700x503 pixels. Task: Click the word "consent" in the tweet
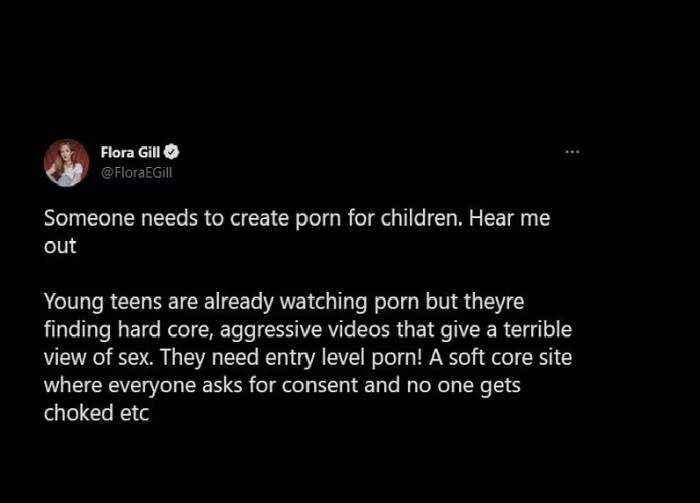tap(320, 385)
